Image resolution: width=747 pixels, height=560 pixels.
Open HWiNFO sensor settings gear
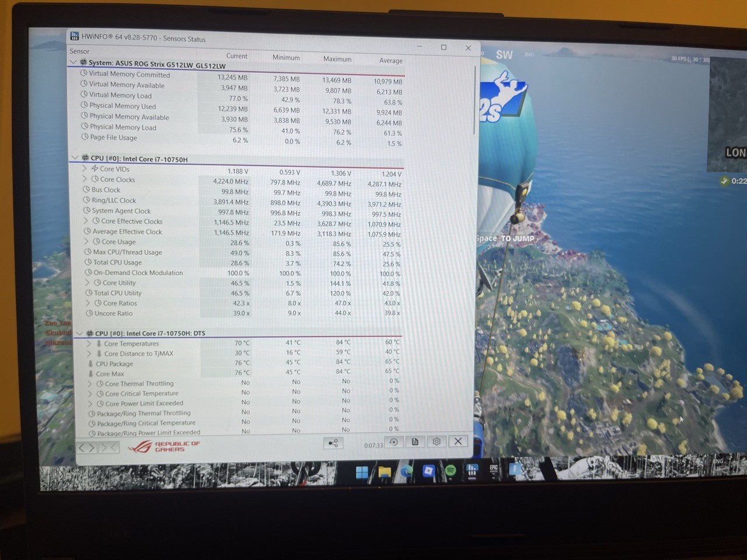pyautogui.click(x=437, y=442)
